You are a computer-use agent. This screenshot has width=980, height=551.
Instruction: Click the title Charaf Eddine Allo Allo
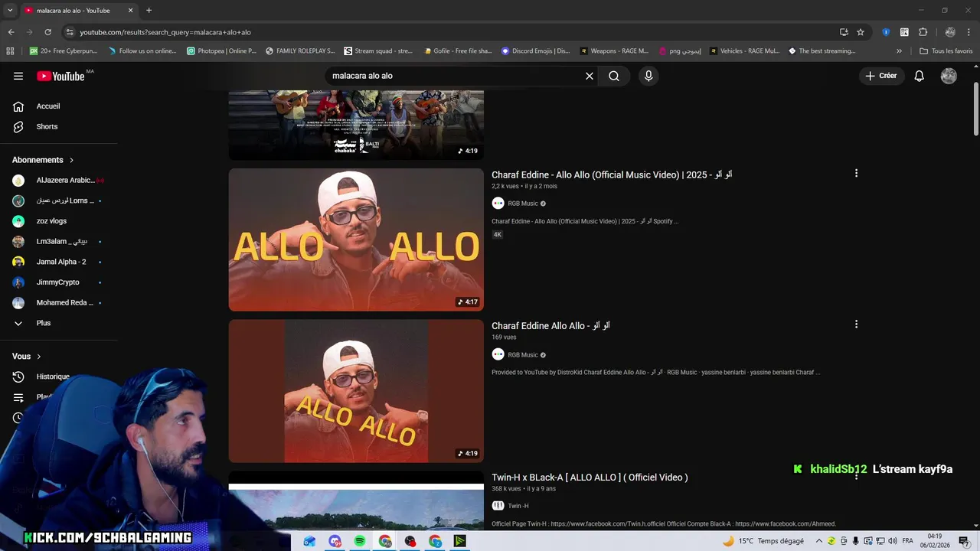(550, 326)
